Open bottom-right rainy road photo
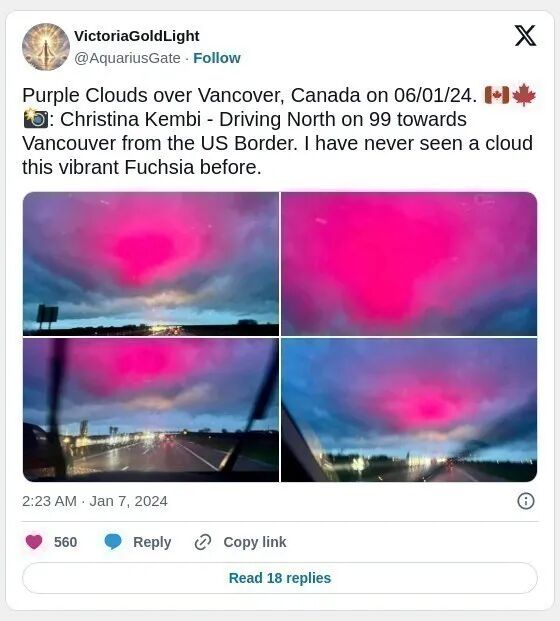The height and width of the screenshot is (621, 560). pos(409,410)
